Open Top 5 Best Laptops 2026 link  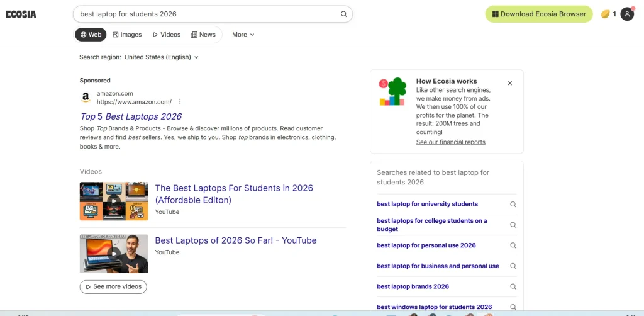click(131, 116)
